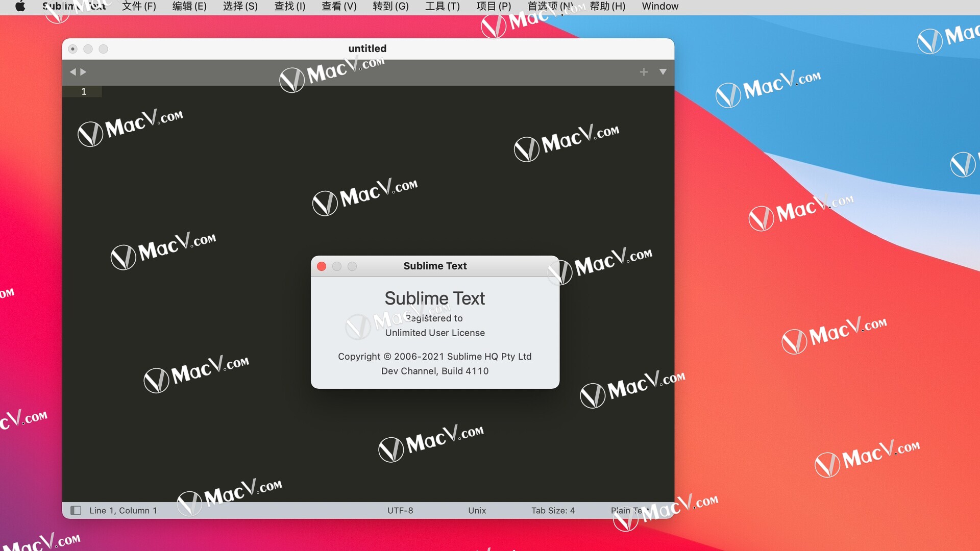Open the Window menu
Screen dimensions: 980x551
[x=660, y=6]
